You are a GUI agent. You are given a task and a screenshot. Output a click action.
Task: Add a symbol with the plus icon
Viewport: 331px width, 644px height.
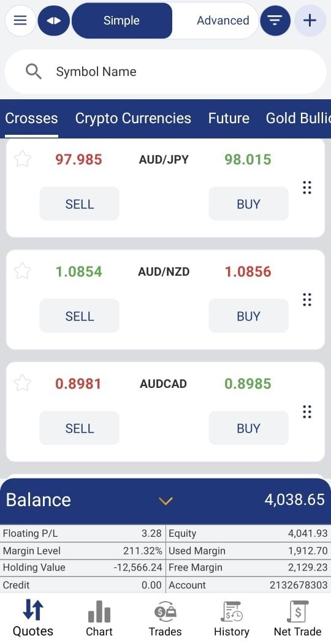point(310,21)
